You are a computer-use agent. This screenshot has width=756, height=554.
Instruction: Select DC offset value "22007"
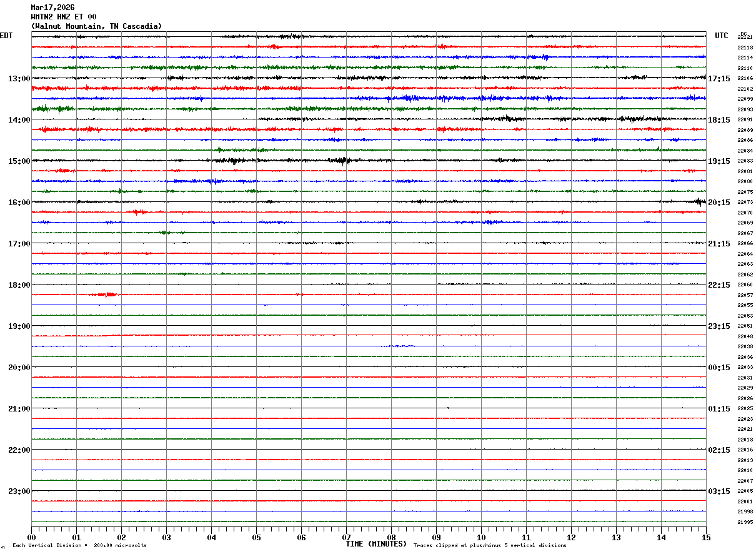click(x=745, y=481)
